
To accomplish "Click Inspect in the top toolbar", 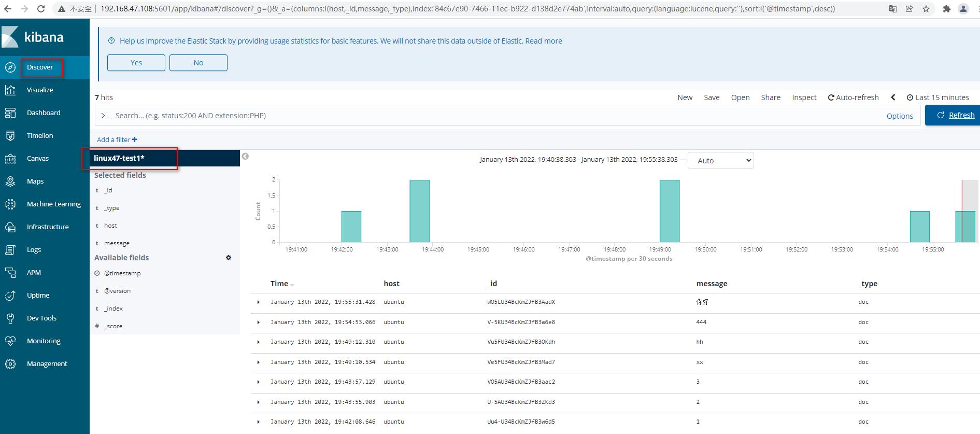I will tap(804, 97).
